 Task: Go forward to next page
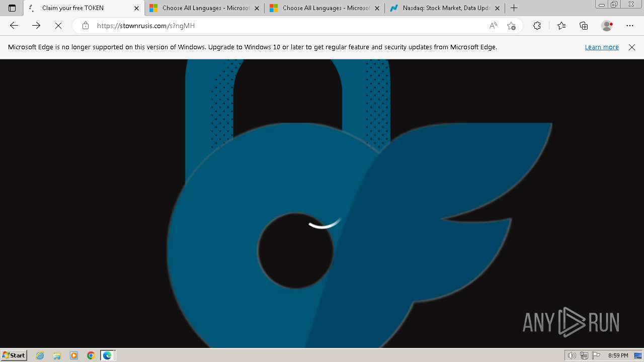[x=36, y=26]
